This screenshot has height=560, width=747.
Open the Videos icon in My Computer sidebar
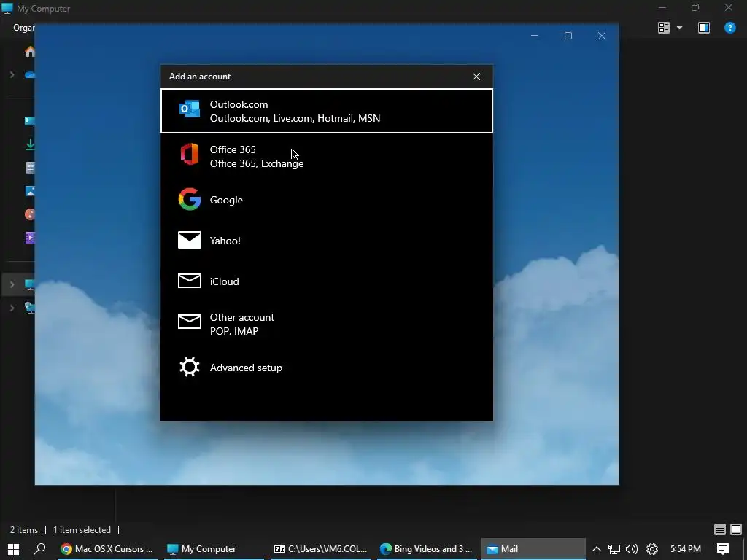coord(30,237)
